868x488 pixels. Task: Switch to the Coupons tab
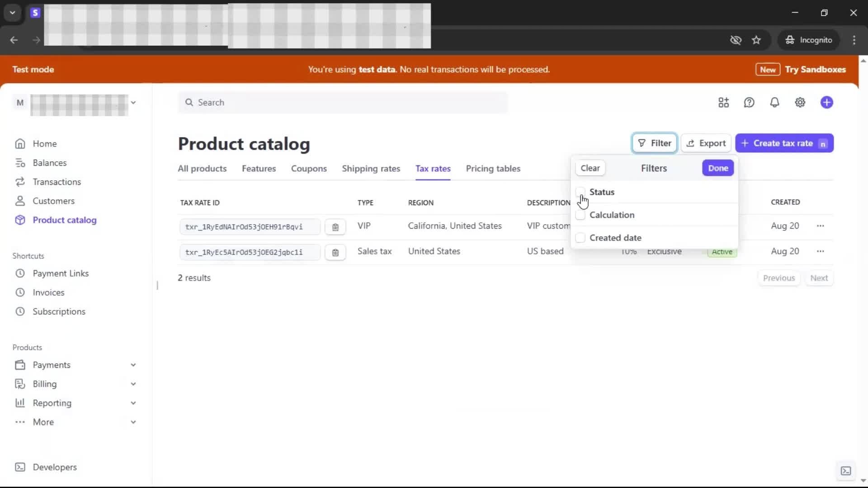308,169
